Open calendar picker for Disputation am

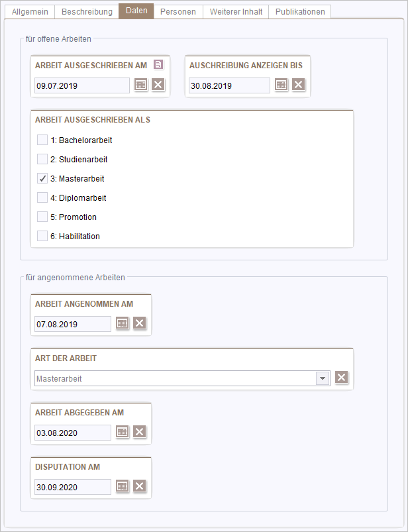click(123, 486)
